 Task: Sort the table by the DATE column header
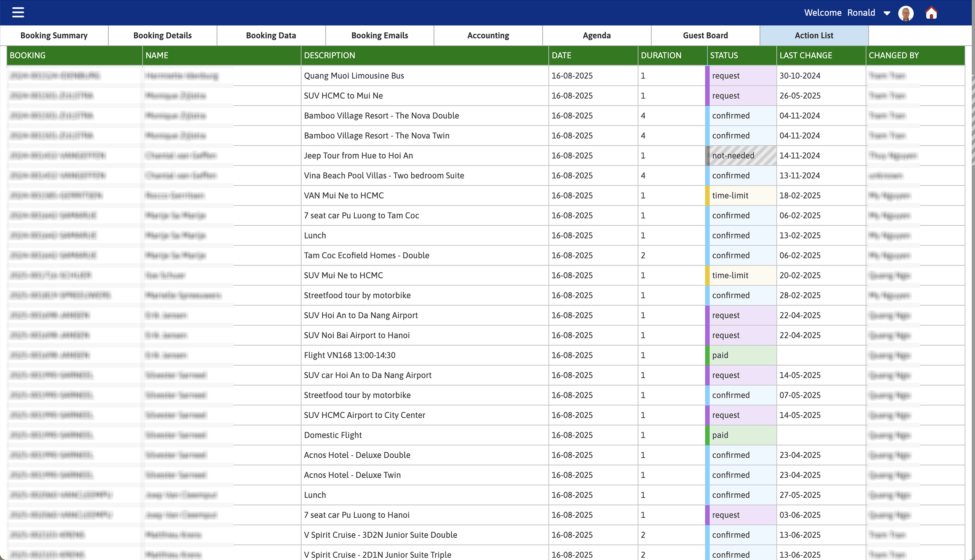tap(562, 56)
